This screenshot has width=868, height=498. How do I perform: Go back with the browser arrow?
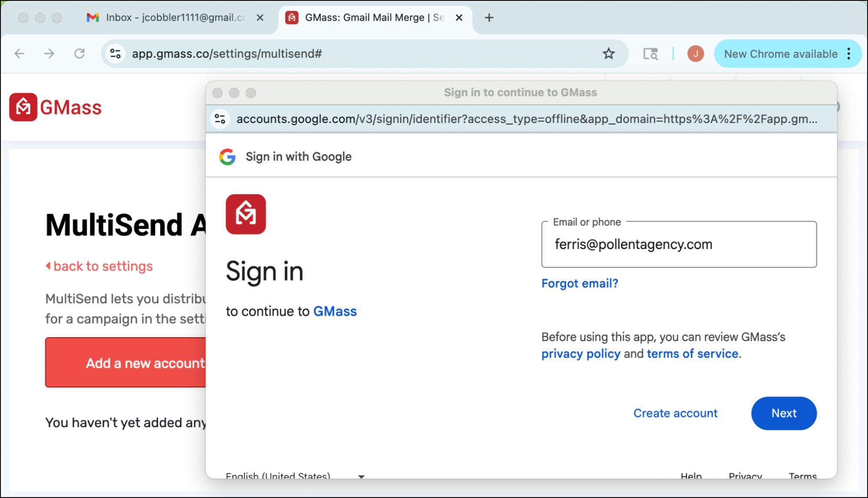(x=20, y=53)
